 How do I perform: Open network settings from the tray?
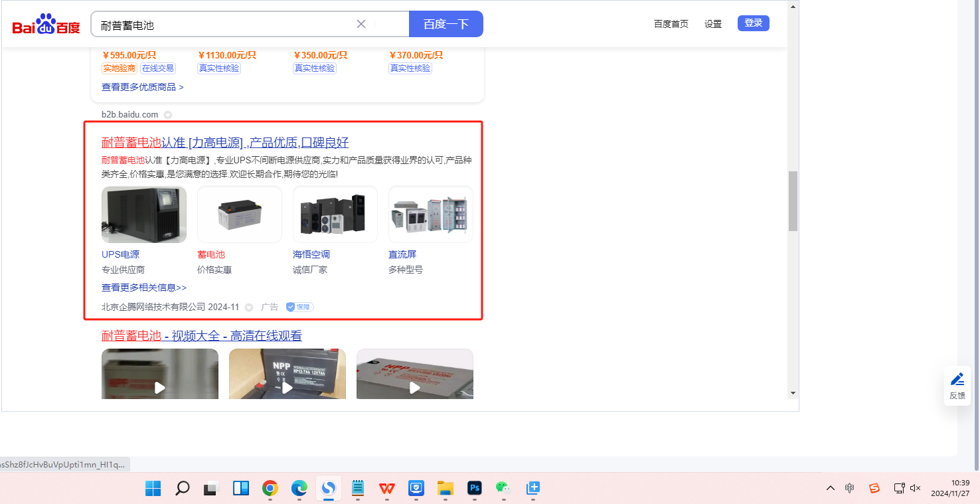(899, 488)
